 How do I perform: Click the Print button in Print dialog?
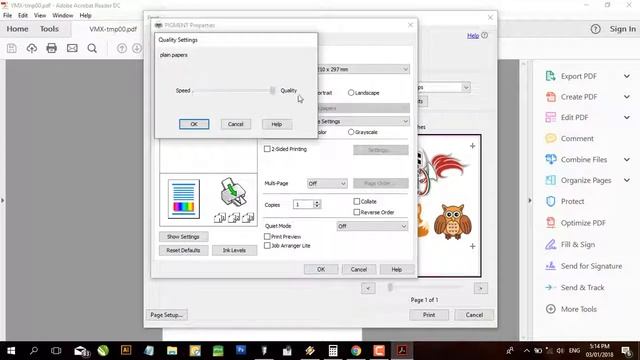[x=429, y=315]
